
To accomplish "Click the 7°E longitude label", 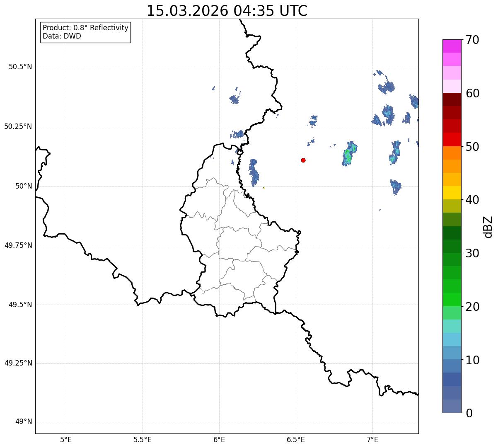I will [372, 439].
